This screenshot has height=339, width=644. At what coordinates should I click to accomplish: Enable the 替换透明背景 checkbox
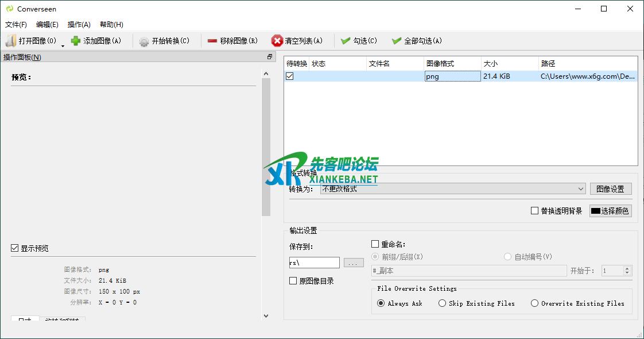[534, 211]
